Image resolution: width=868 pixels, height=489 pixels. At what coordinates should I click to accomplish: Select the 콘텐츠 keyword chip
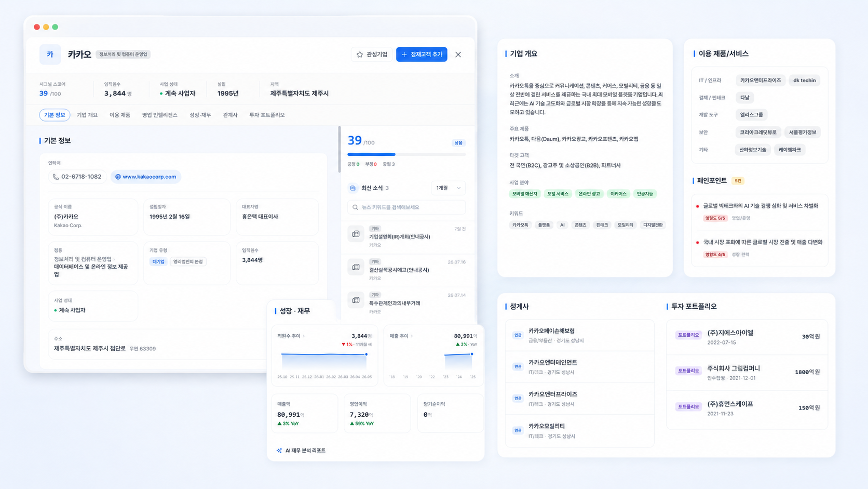[580, 225]
